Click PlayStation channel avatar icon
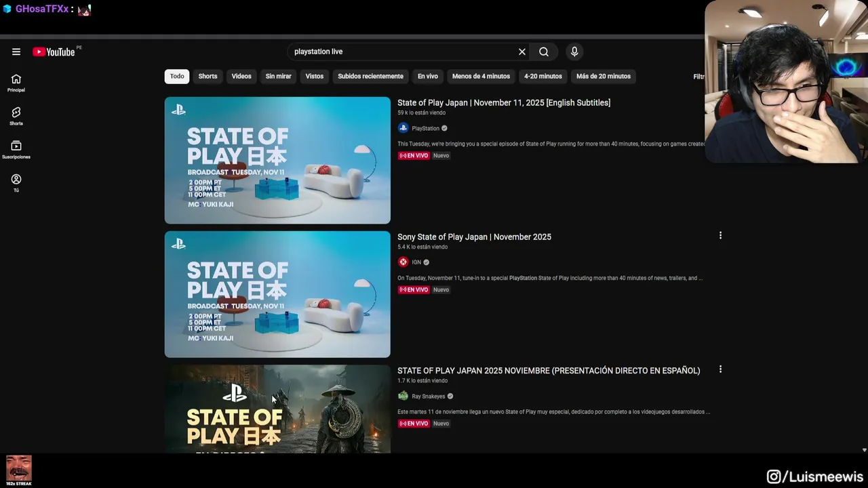This screenshot has height=488, width=868. (403, 128)
